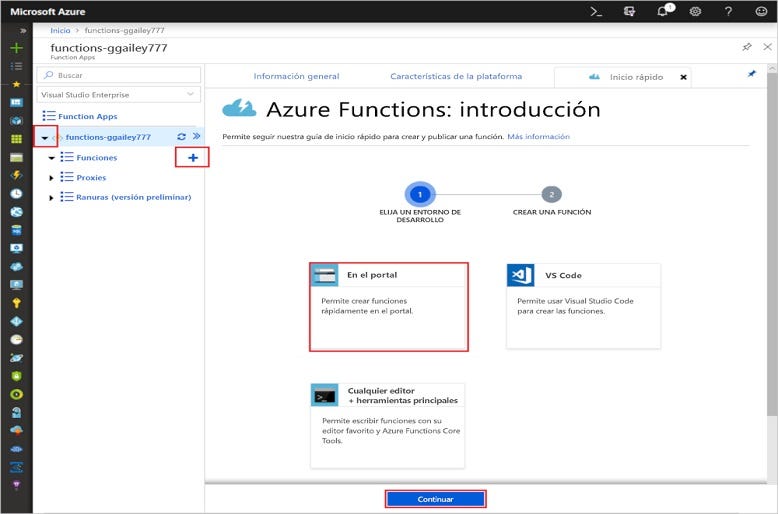Viewport: 778px width, 514px height.
Task: Expand the Proxies tree node
Action: [51, 178]
